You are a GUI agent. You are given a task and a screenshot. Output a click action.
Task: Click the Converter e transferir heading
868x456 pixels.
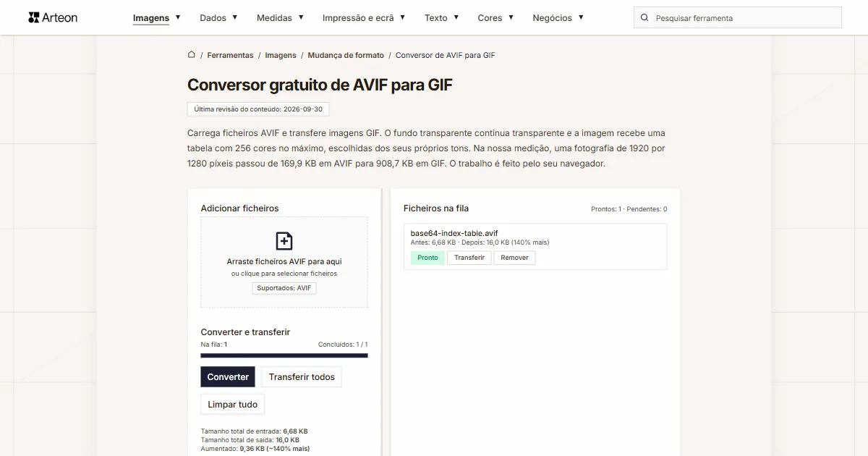(245, 332)
